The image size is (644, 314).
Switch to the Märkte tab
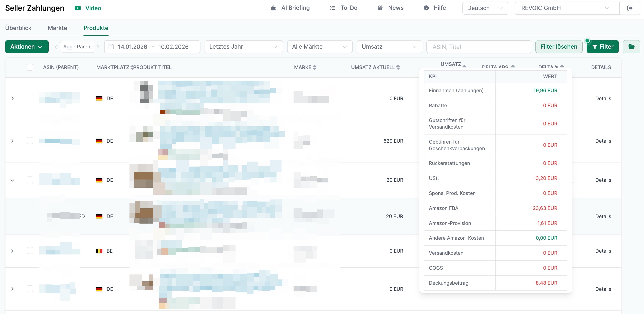point(57,28)
